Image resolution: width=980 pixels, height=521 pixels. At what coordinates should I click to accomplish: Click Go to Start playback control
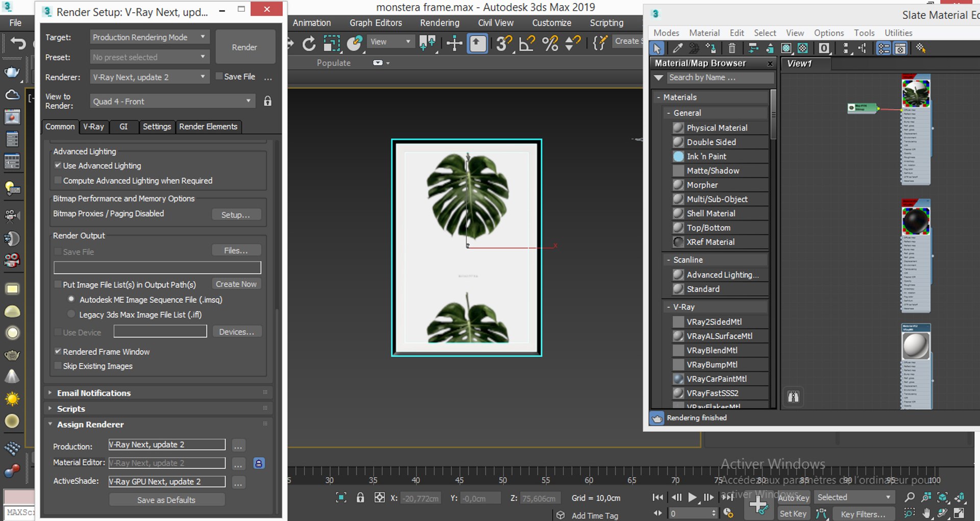658,497
